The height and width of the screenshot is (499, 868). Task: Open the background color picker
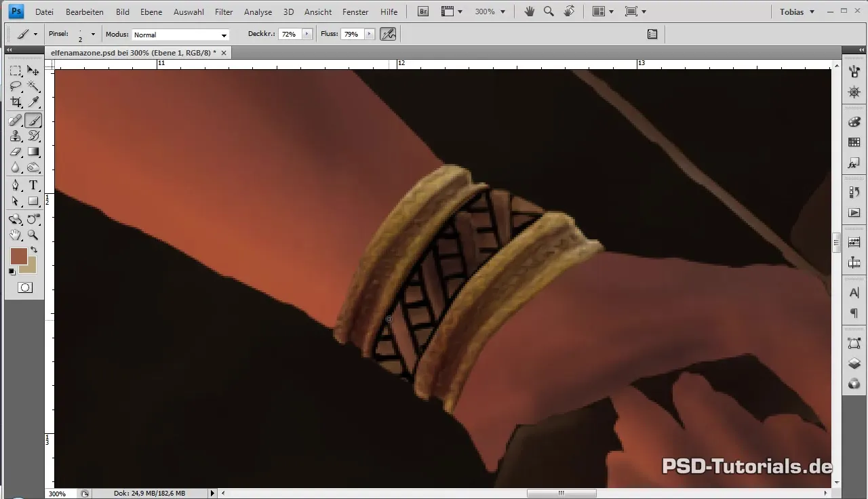tap(30, 268)
